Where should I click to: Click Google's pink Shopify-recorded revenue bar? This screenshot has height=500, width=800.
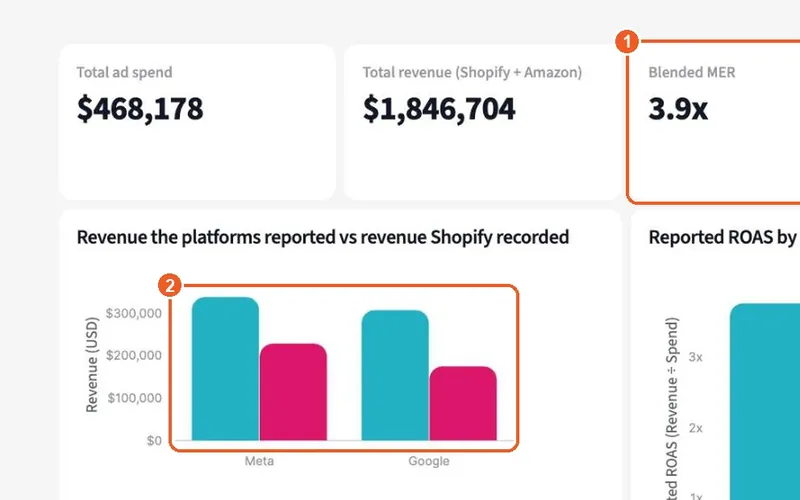click(x=463, y=403)
